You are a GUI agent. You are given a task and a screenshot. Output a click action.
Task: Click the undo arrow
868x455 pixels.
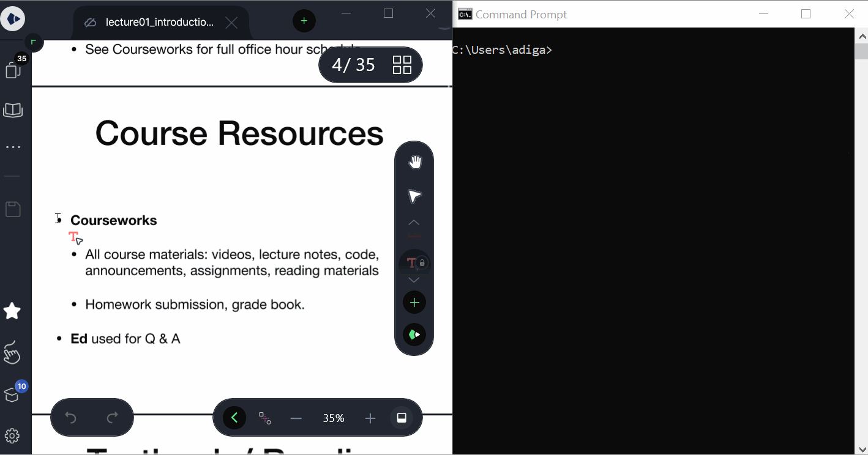[71, 418]
